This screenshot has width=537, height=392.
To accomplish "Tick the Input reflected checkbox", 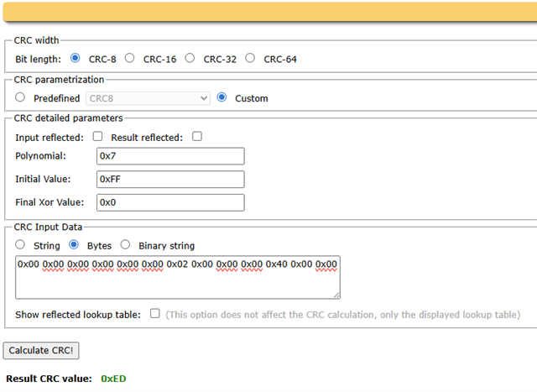I will click(x=97, y=136).
